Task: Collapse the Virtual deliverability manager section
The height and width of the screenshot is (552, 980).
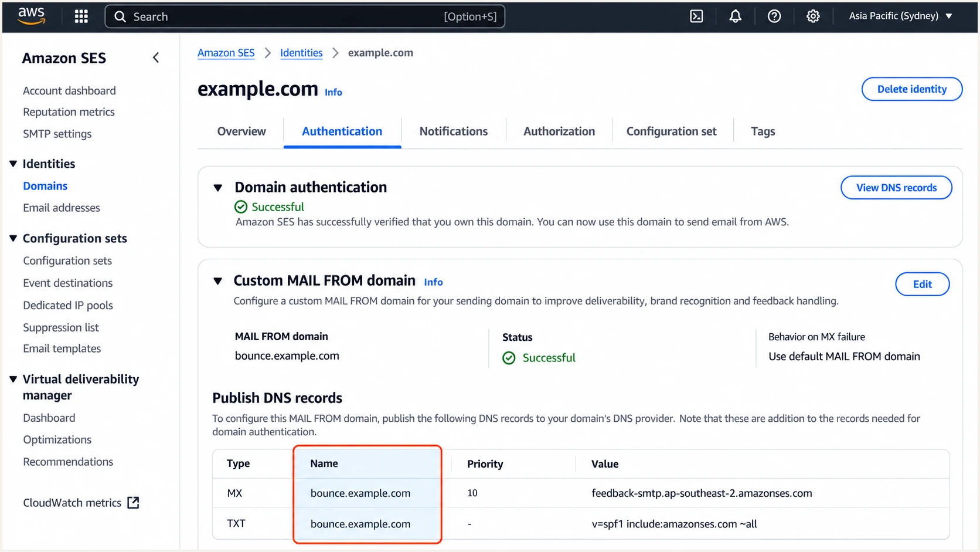Action: (x=13, y=379)
